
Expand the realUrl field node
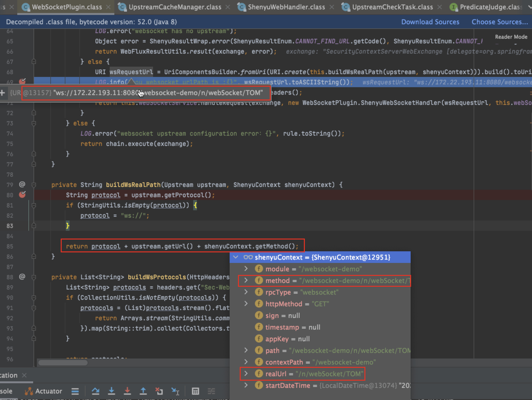coord(246,374)
